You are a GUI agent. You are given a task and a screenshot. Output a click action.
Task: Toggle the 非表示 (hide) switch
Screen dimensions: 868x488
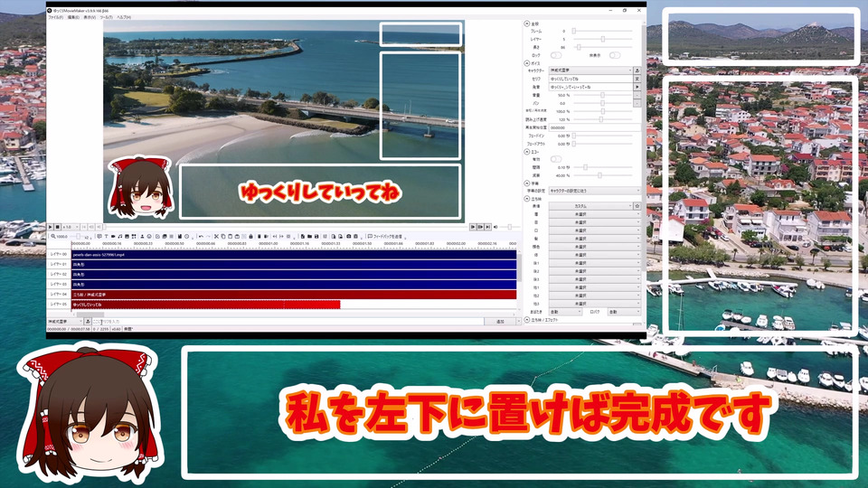tap(615, 55)
